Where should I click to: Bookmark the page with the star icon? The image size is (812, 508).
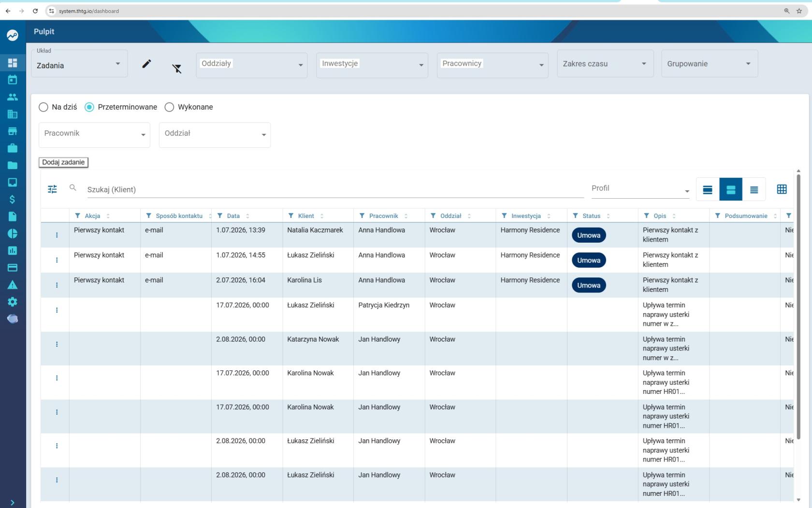[799, 11]
